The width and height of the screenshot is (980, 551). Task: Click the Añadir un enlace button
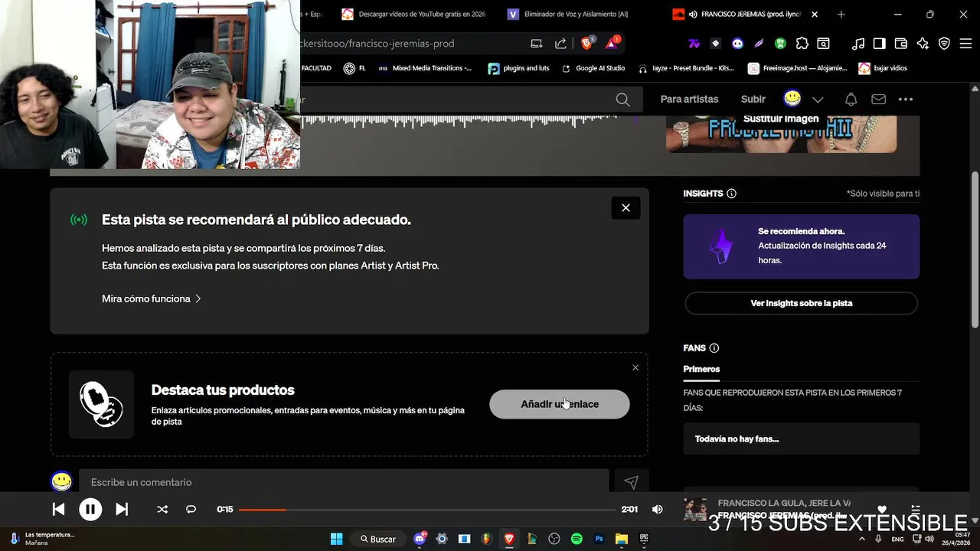coord(560,404)
